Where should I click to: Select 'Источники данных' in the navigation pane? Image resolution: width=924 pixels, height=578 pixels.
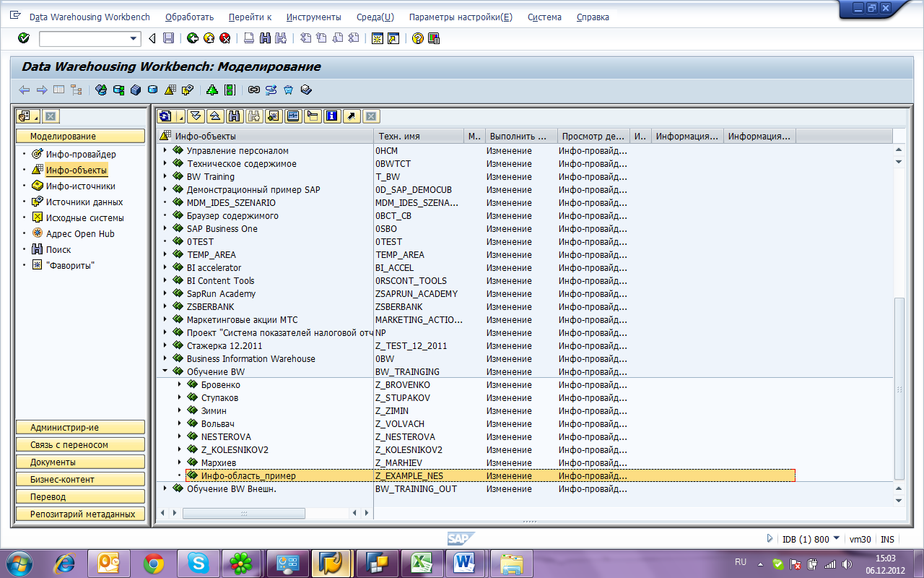(x=84, y=202)
